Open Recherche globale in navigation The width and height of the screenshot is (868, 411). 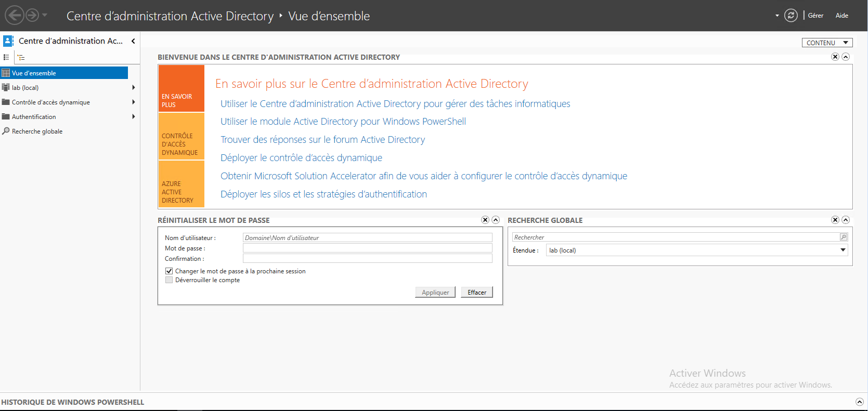pos(37,131)
